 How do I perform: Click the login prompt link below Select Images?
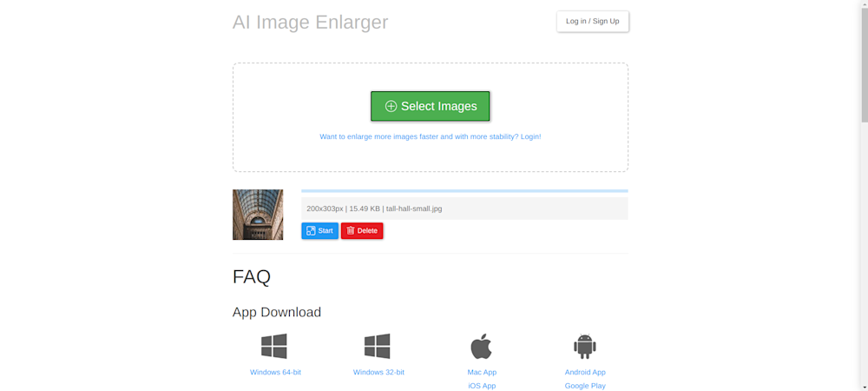point(431,136)
